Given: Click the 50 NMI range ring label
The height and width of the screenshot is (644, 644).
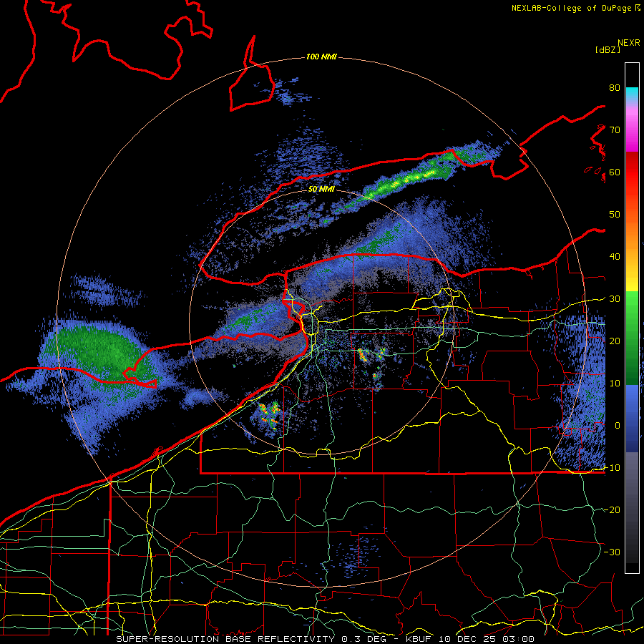Looking at the screenshot, I should click(321, 190).
